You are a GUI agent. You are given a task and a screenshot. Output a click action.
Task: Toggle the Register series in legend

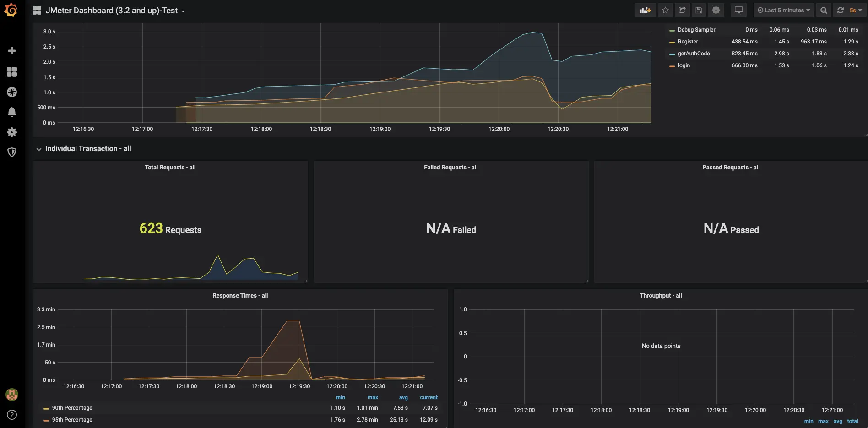[x=688, y=42]
